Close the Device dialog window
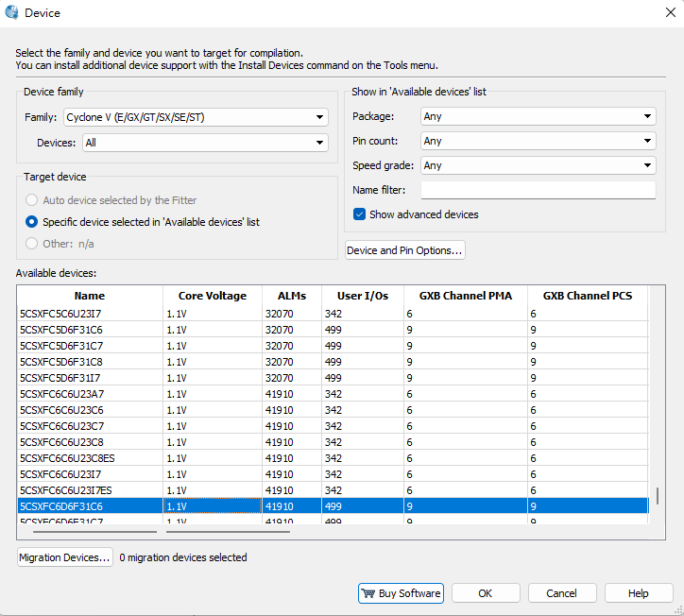This screenshot has height=616, width=684. (x=670, y=12)
